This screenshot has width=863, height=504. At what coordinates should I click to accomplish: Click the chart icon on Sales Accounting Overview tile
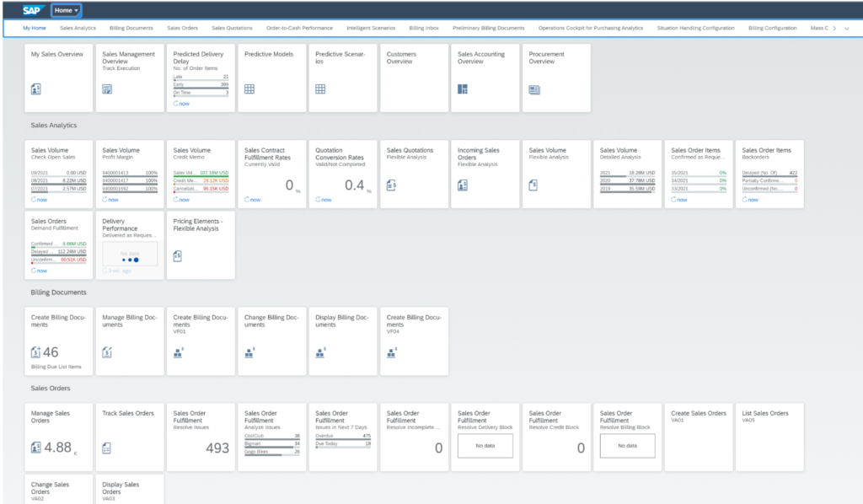click(x=461, y=87)
